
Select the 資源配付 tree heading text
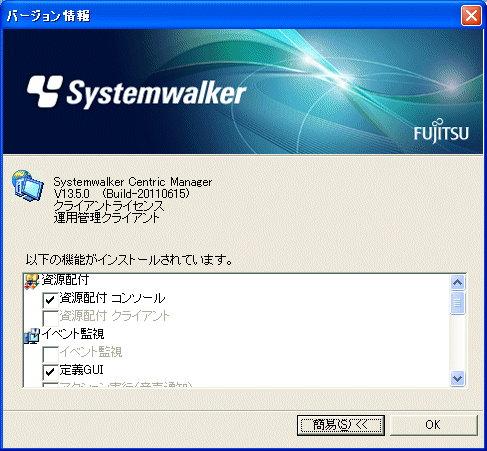click(65, 280)
